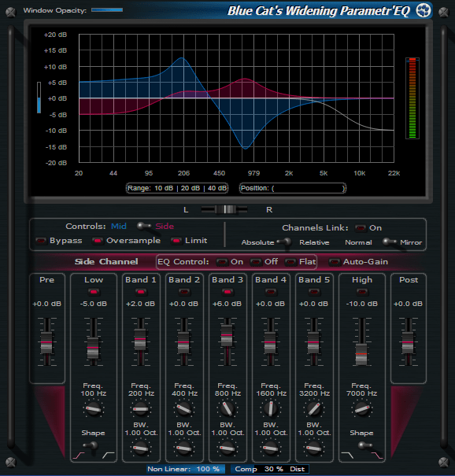Click the Comp 30 % Dist control

[270, 469]
